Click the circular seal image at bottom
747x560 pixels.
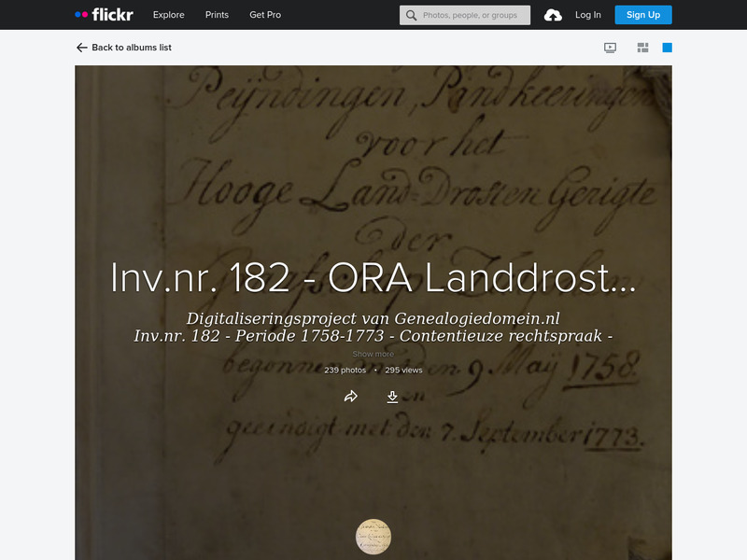point(373,537)
